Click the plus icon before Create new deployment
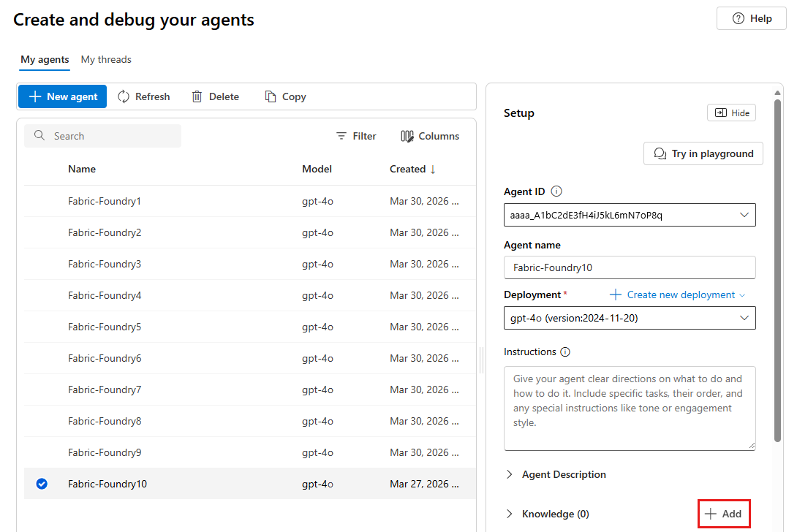Viewport: 797px width, 532px height. pyautogui.click(x=615, y=294)
